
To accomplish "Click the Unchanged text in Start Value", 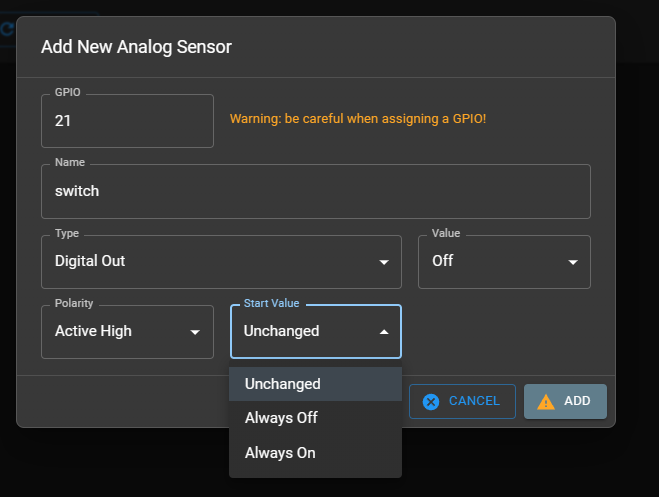I will [x=282, y=331].
